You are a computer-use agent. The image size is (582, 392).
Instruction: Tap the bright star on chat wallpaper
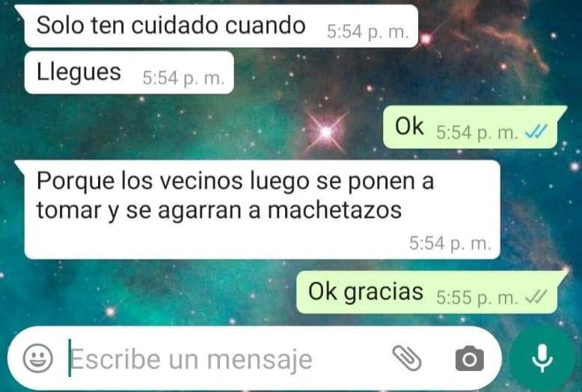(326, 132)
